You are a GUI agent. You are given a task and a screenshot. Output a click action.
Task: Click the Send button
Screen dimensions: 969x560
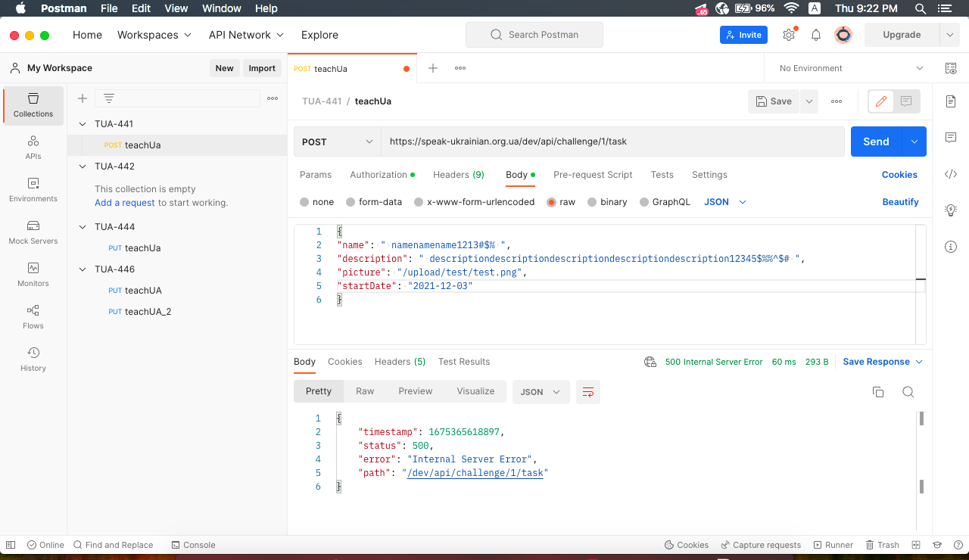click(x=876, y=142)
